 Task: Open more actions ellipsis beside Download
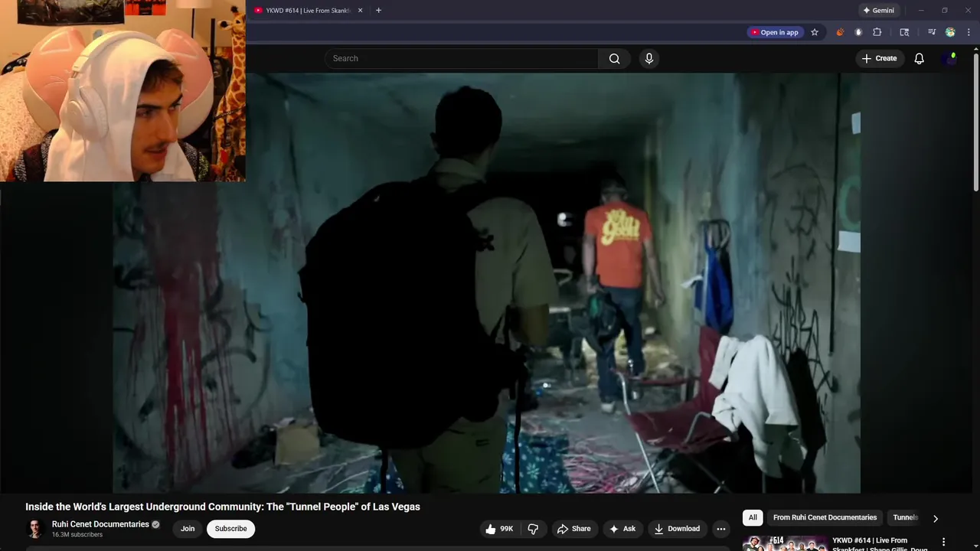pos(720,529)
